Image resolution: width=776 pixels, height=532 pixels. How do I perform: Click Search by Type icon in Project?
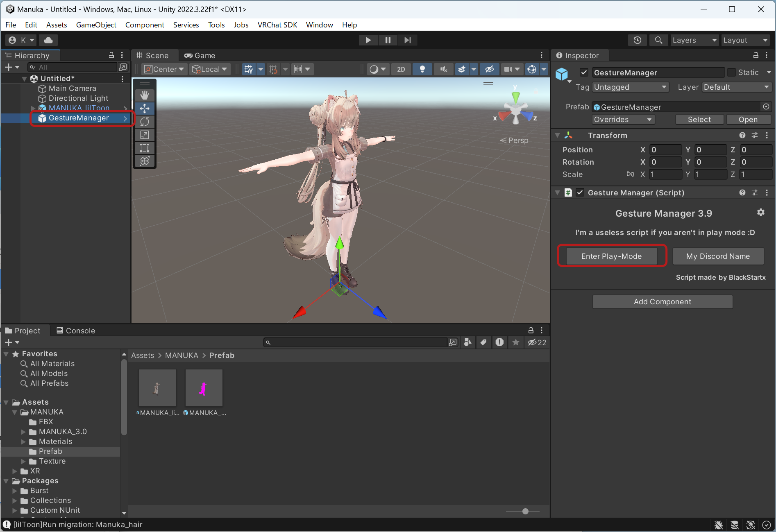[467, 342]
